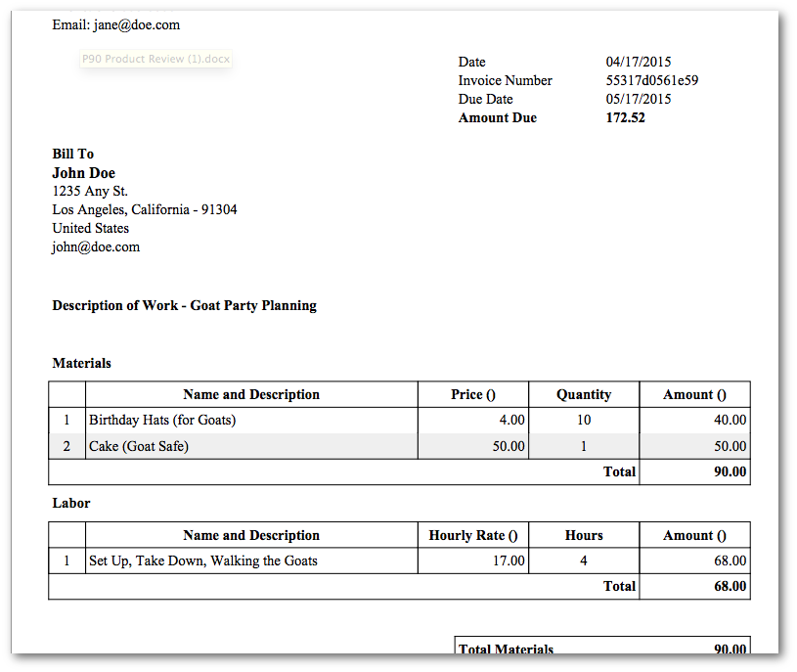Click the Los Angeles, California address line

click(x=144, y=210)
